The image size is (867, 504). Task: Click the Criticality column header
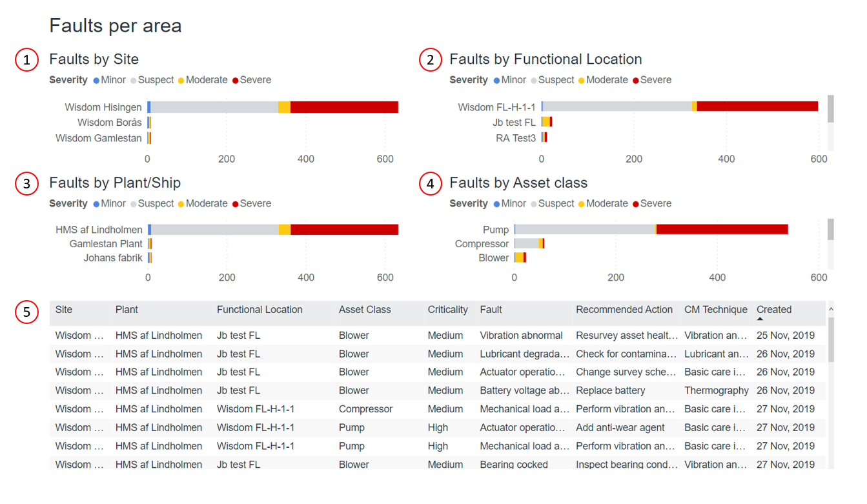point(448,310)
